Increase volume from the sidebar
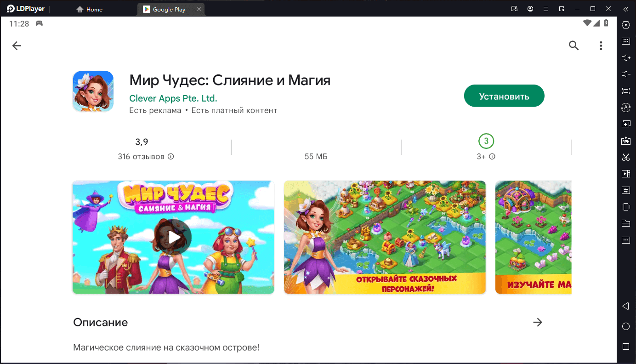Image resolution: width=636 pixels, height=364 pixels. (x=625, y=57)
